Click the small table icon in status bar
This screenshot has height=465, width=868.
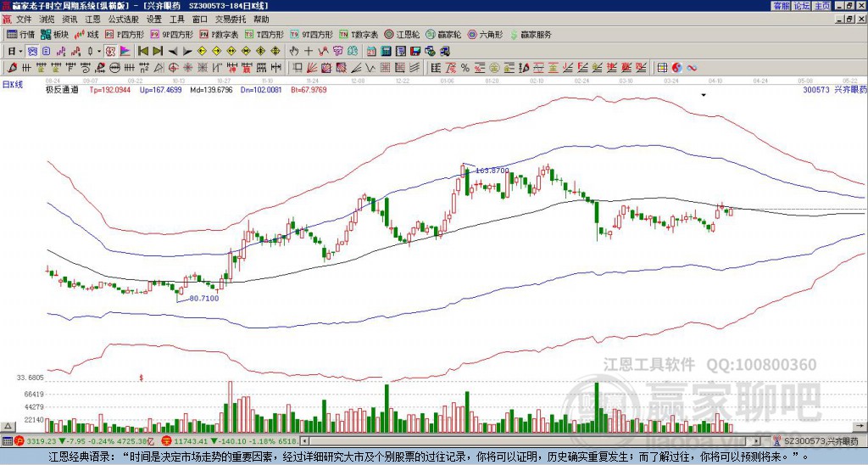7,441
